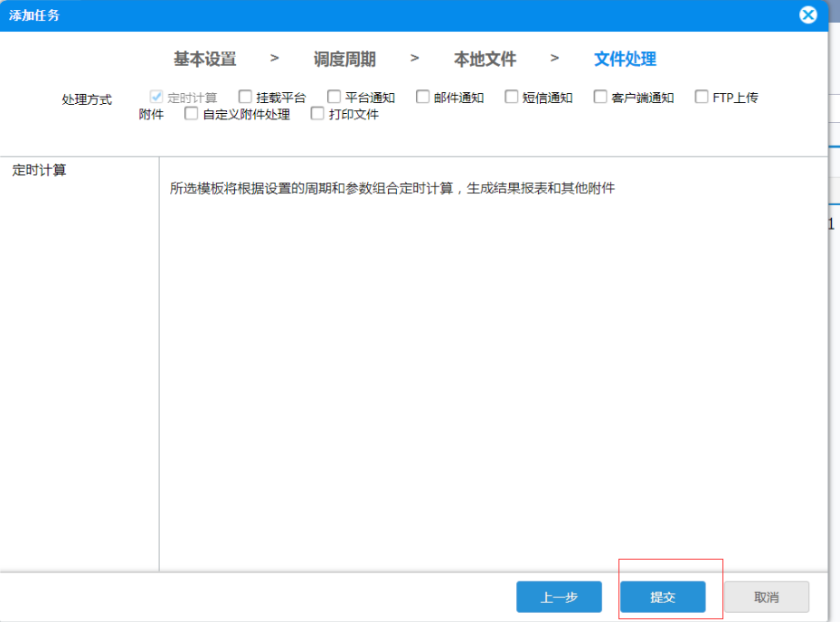
Task: Click the 上一步 button
Action: [559, 597]
